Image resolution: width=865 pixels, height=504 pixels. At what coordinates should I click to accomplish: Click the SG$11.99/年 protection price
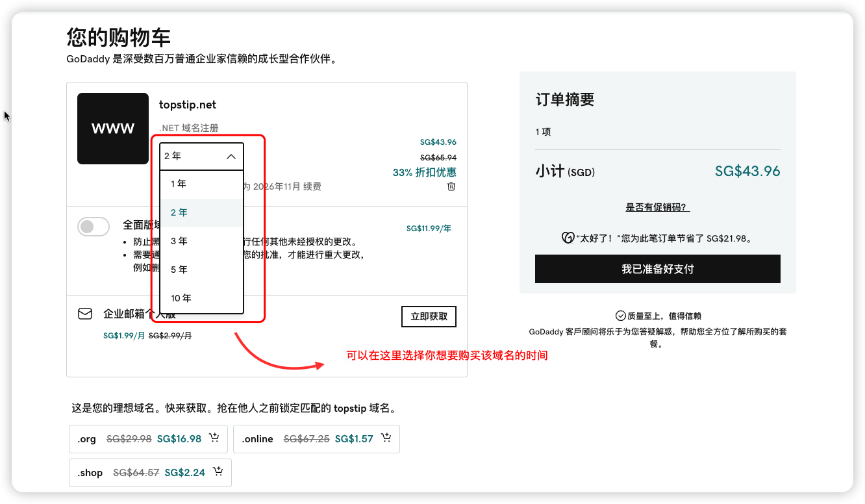tap(429, 229)
